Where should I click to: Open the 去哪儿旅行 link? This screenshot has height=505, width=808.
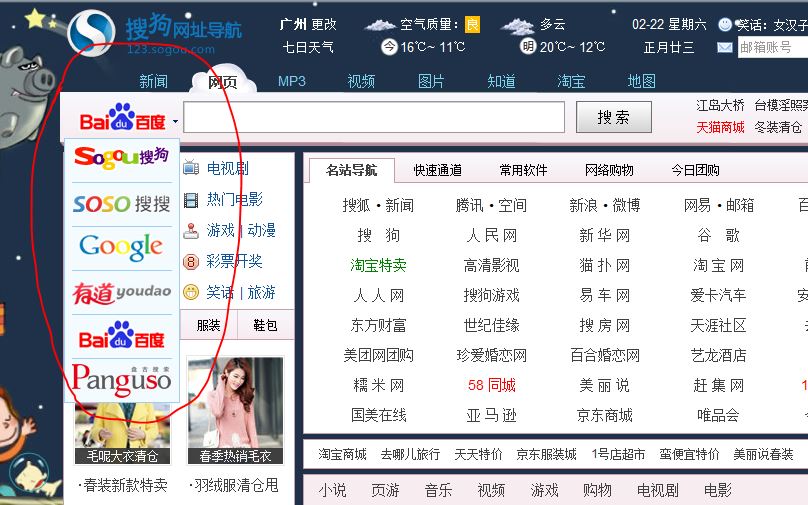[x=410, y=454]
